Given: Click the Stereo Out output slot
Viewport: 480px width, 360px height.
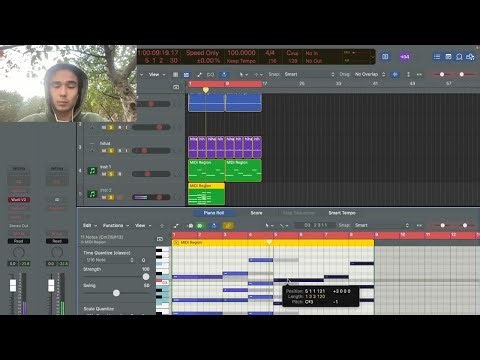Looking at the screenshot, I should (x=19, y=226).
